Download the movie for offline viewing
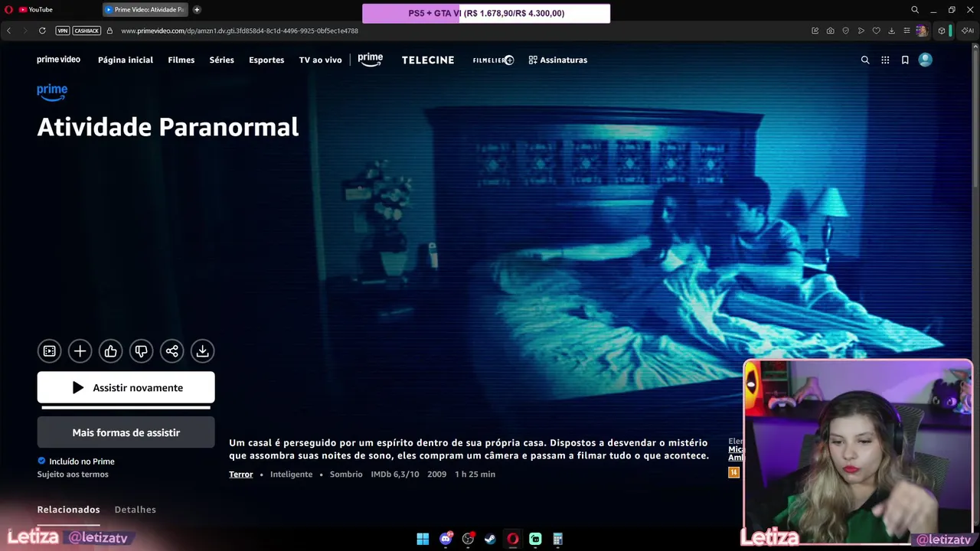The height and width of the screenshot is (551, 980). coord(202,351)
